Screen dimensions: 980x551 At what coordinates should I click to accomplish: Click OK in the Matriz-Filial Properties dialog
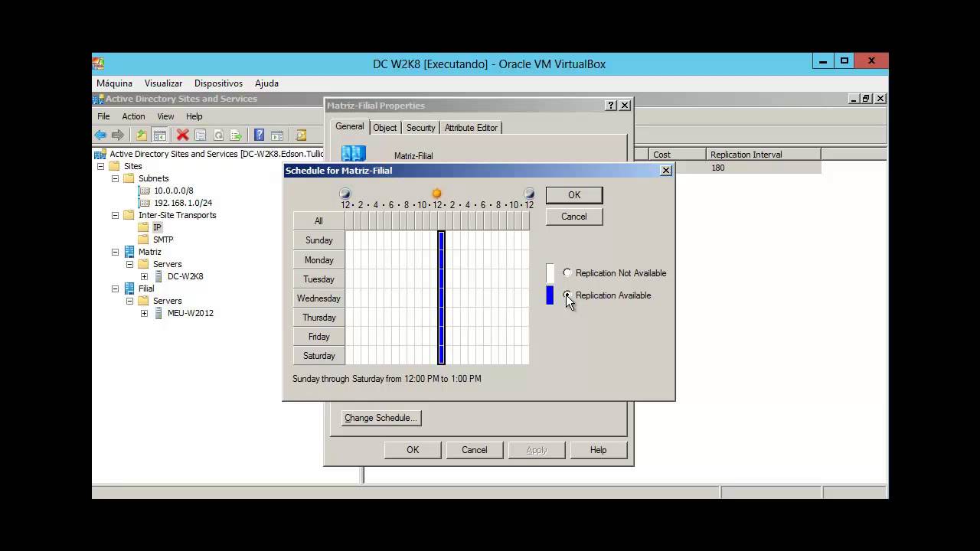click(413, 450)
